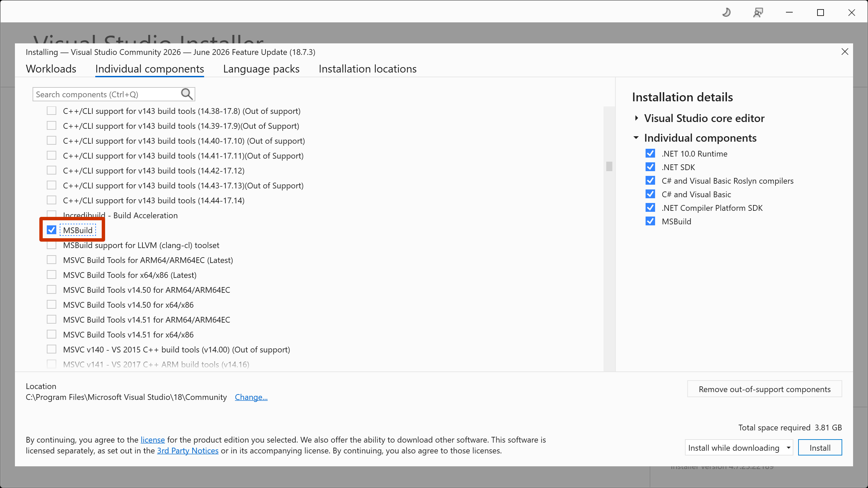Uncheck C# and Visual Basic in details

[650, 194]
